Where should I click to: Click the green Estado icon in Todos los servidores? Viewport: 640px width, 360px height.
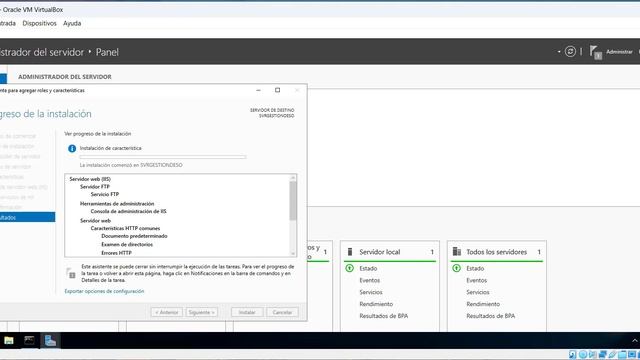tap(456, 268)
